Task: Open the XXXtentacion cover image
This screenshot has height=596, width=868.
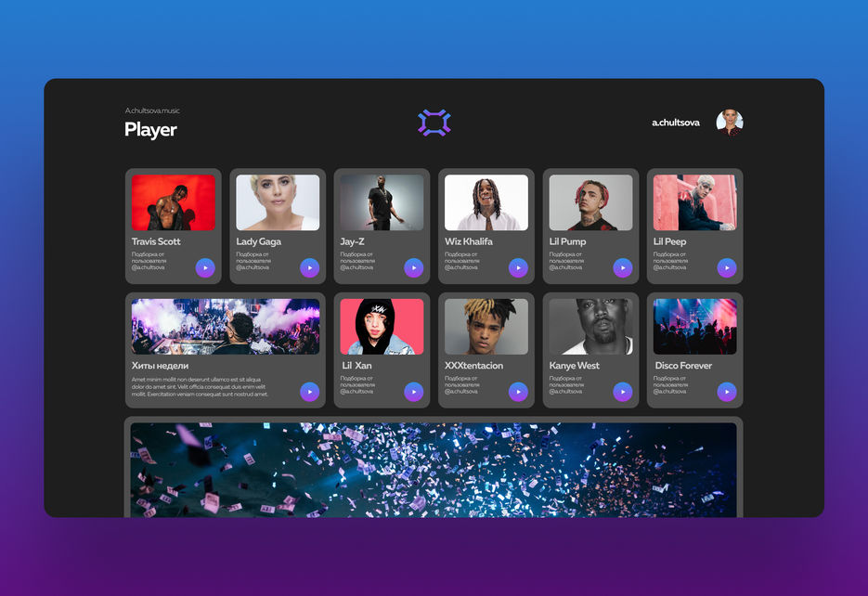Action: point(486,327)
